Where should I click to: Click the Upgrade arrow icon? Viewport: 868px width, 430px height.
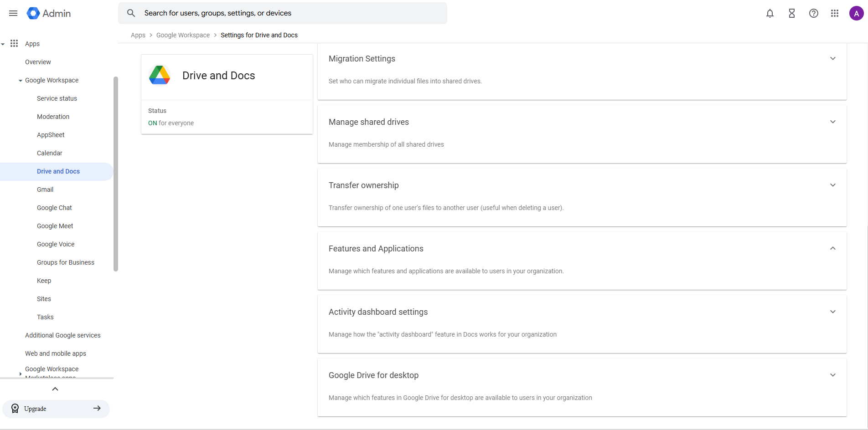pyautogui.click(x=97, y=409)
